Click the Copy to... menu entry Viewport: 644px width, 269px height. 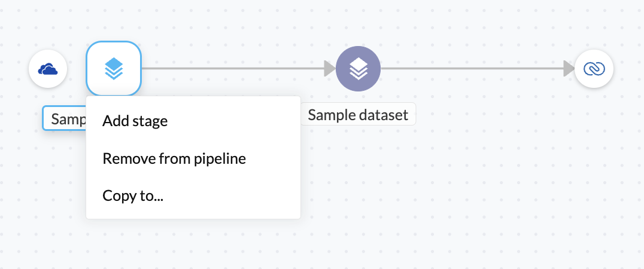point(133,195)
